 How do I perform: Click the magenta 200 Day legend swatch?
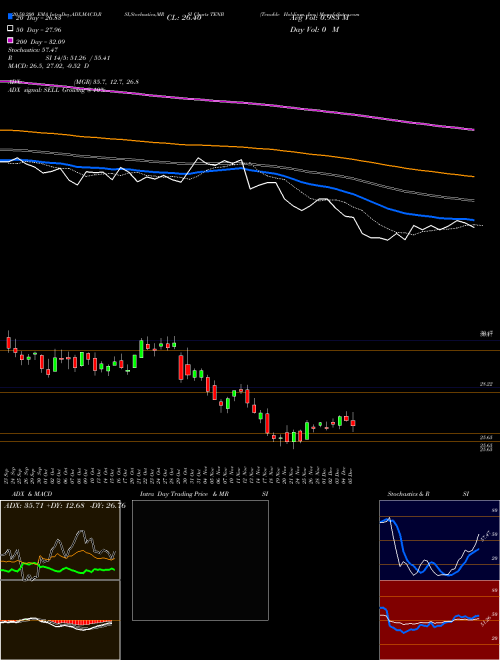click(x=10, y=40)
